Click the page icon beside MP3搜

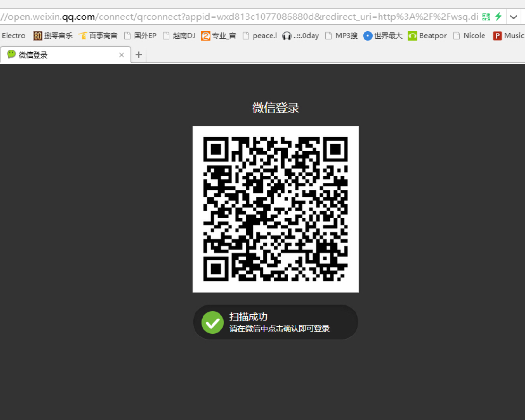329,35
